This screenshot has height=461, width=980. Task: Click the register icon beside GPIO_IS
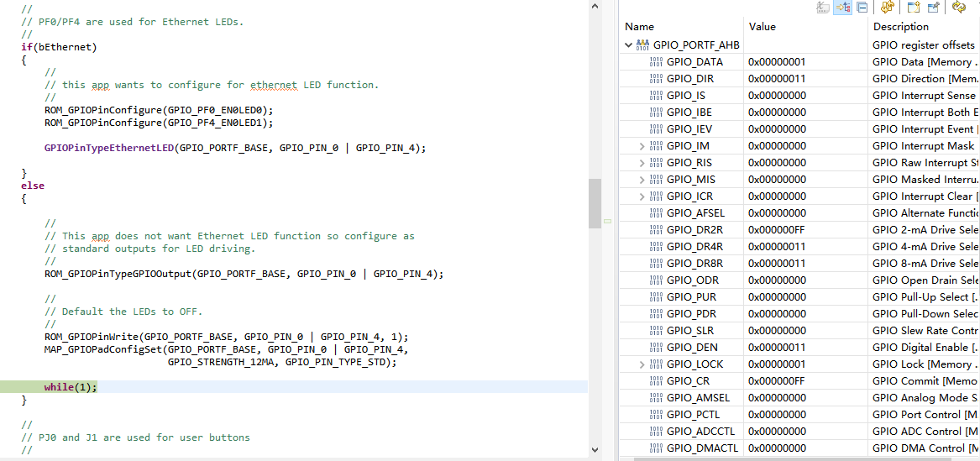point(656,96)
